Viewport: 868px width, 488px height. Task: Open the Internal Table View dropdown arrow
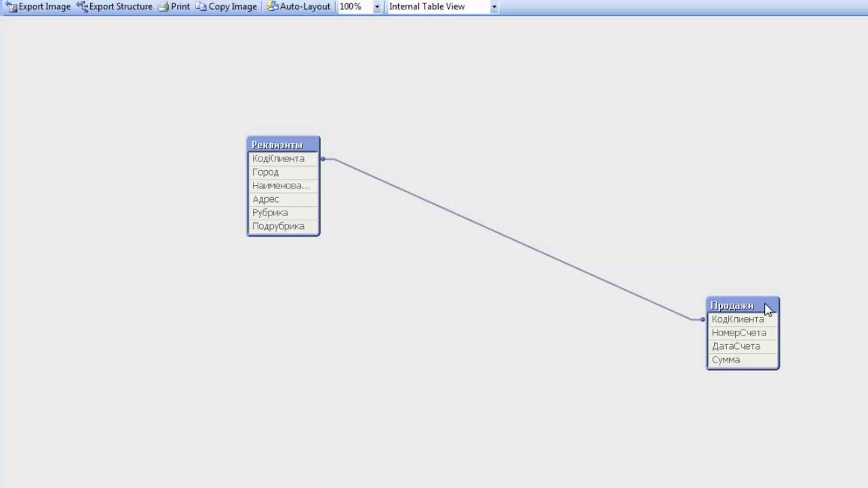494,7
